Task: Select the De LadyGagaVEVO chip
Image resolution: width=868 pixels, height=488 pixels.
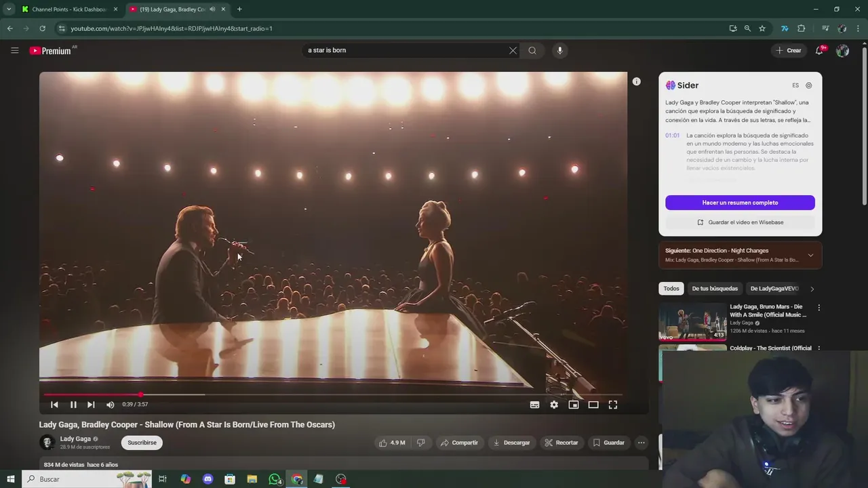Action: click(774, 289)
